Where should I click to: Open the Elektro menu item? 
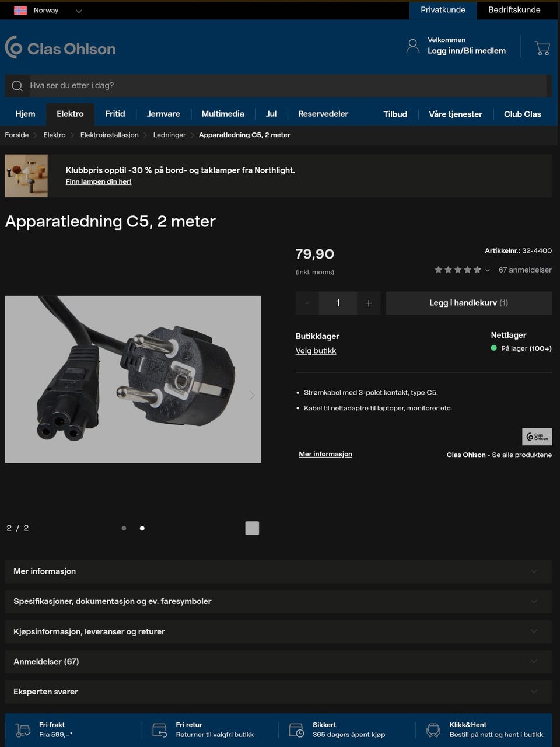pyautogui.click(x=70, y=114)
